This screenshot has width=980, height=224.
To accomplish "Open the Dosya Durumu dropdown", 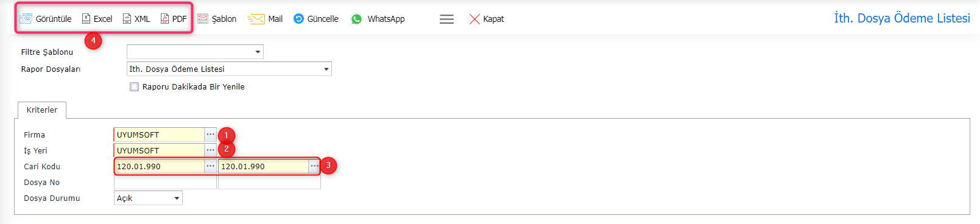I will pos(148,198).
